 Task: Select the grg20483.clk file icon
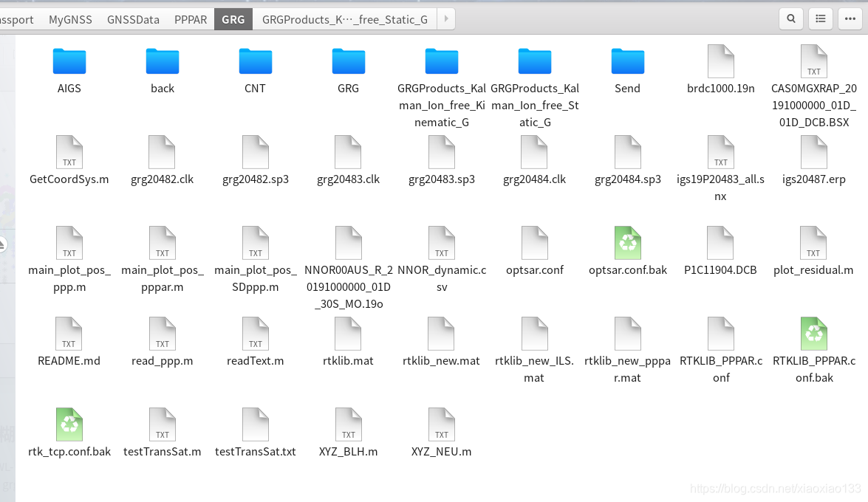[x=348, y=152]
